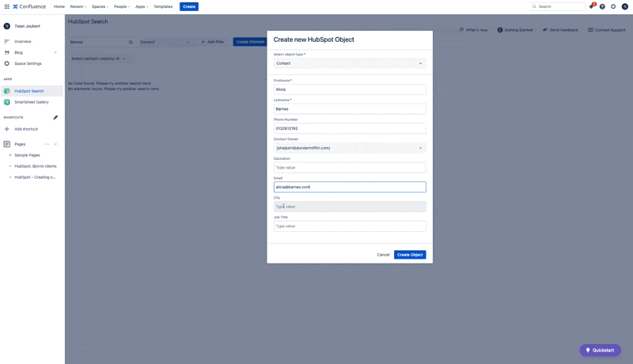
Task: Click the Smartsheet Gallery app icon
Action: pyautogui.click(x=7, y=102)
